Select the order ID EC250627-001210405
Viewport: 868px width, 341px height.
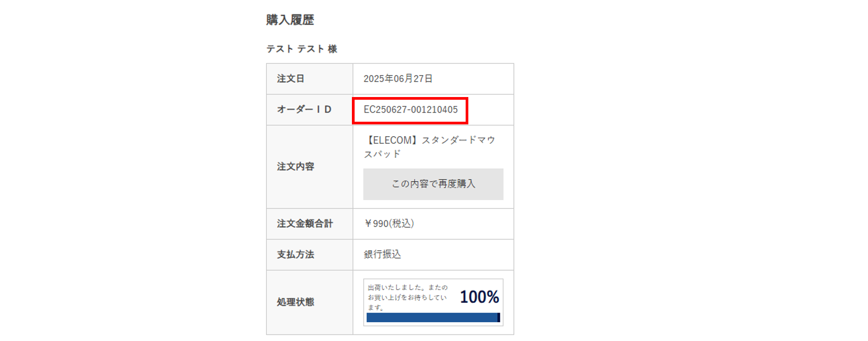pos(410,109)
